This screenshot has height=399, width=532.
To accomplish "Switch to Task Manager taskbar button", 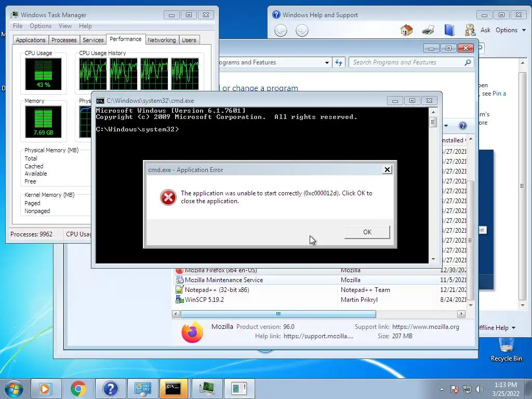I will coord(207,389).
